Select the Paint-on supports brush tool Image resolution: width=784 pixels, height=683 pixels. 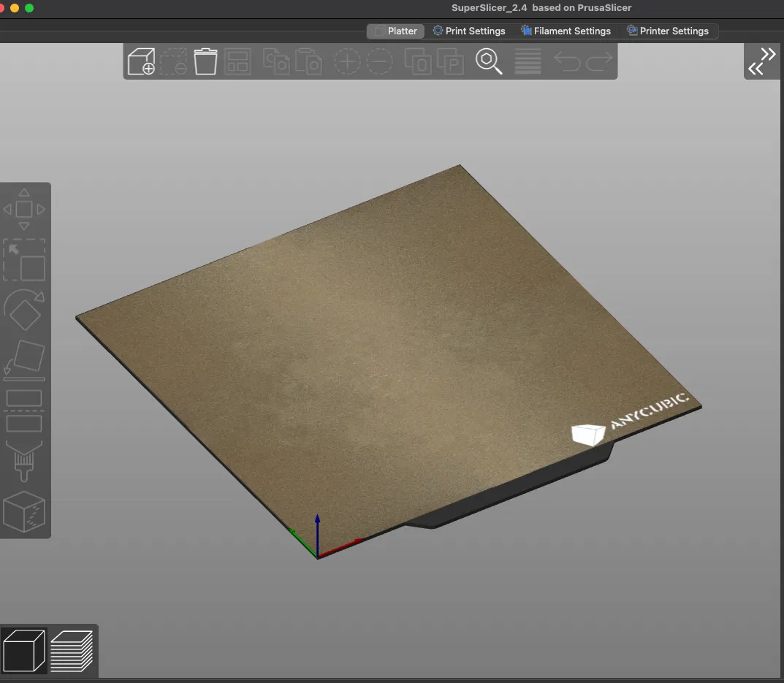[x=24, y=461]
